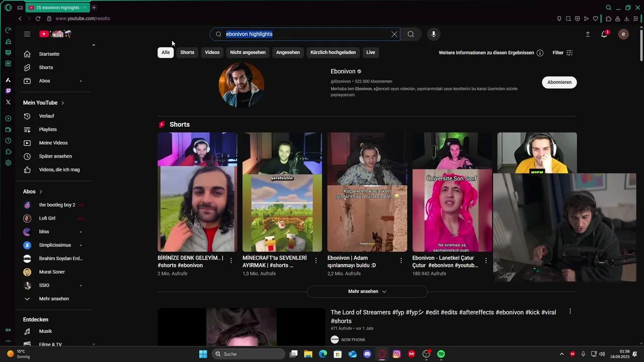Show hidden system tray icons
644x362 pixels.
pos(561,354)
